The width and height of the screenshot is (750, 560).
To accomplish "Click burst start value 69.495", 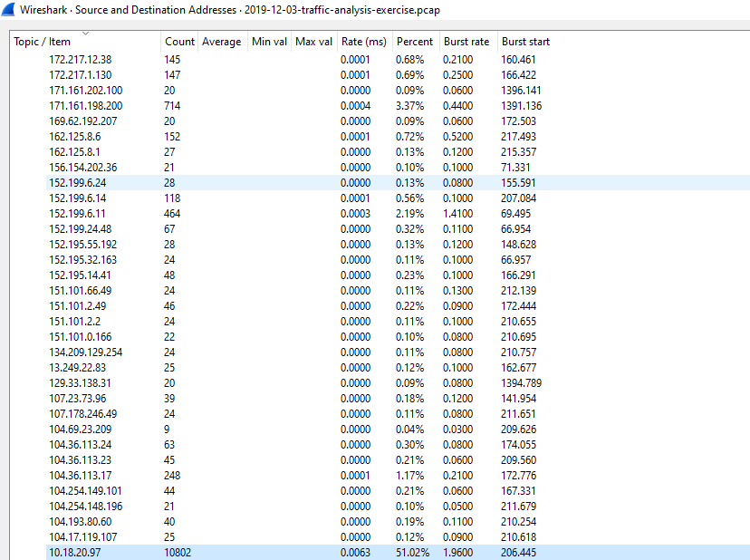I will pos(516,214).
